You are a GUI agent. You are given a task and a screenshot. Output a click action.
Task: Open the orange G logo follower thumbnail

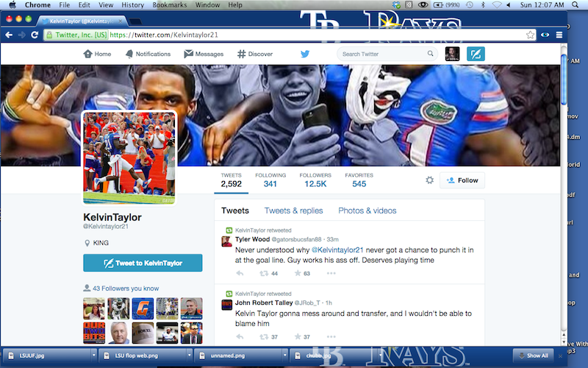[x=143, y=308]
